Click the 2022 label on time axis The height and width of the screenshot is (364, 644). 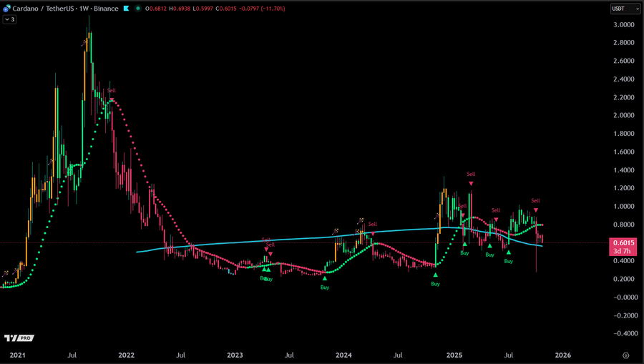pyautogui.click(x=126, y=355)
